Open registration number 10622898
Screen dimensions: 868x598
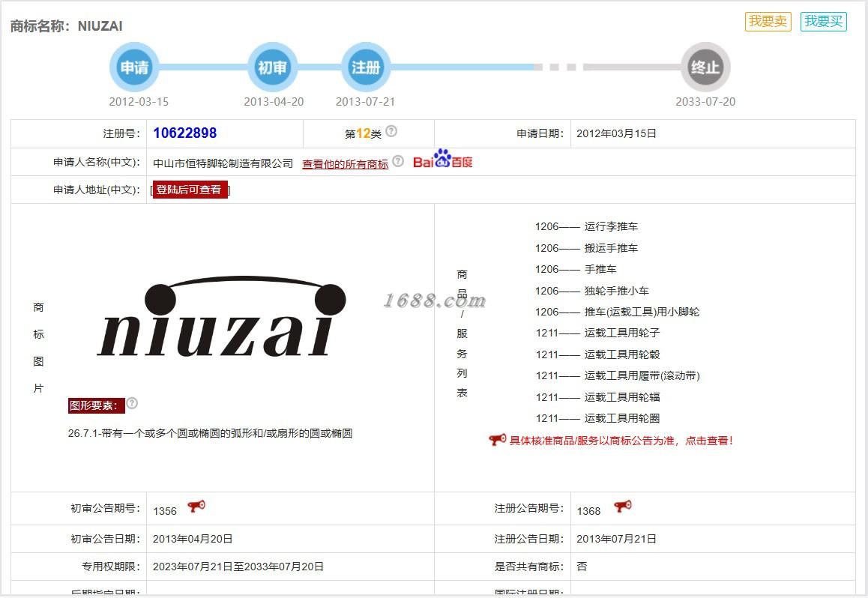pos(185,133)
